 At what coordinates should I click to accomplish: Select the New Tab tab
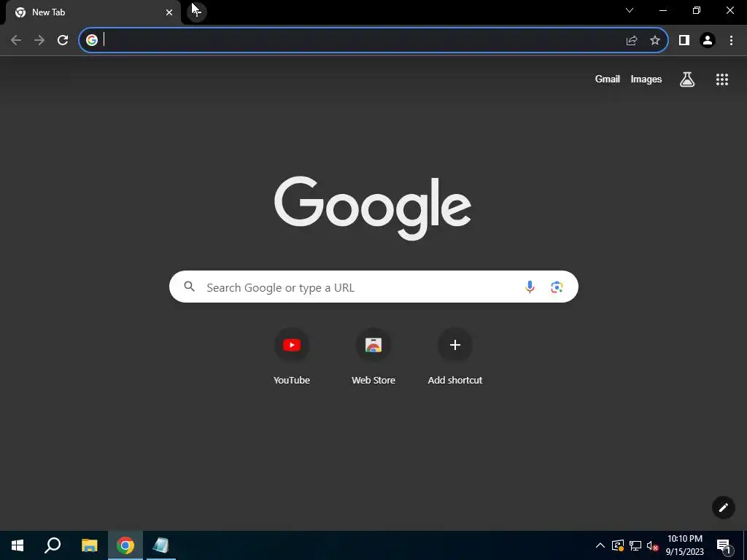point(93,12)
